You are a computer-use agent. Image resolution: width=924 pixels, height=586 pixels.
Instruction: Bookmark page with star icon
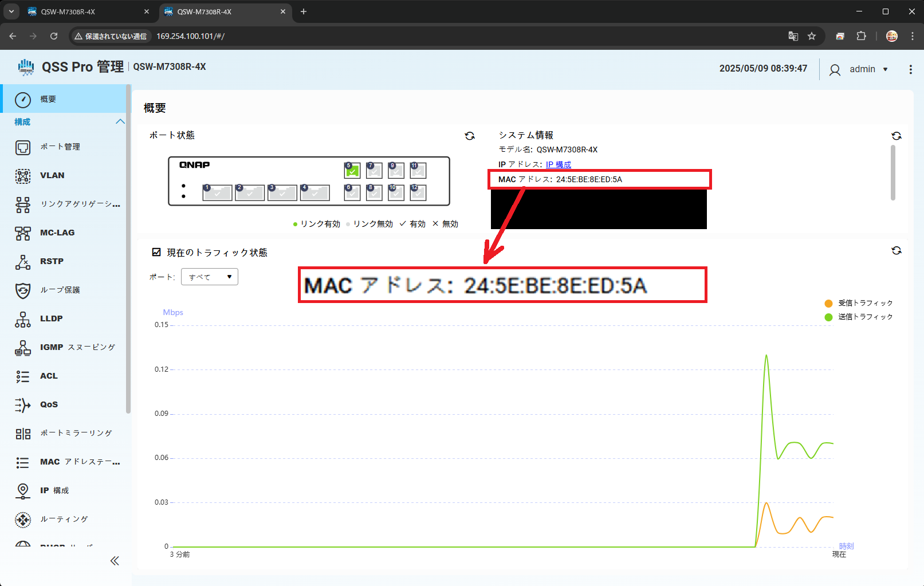click(x=812, y=36)
